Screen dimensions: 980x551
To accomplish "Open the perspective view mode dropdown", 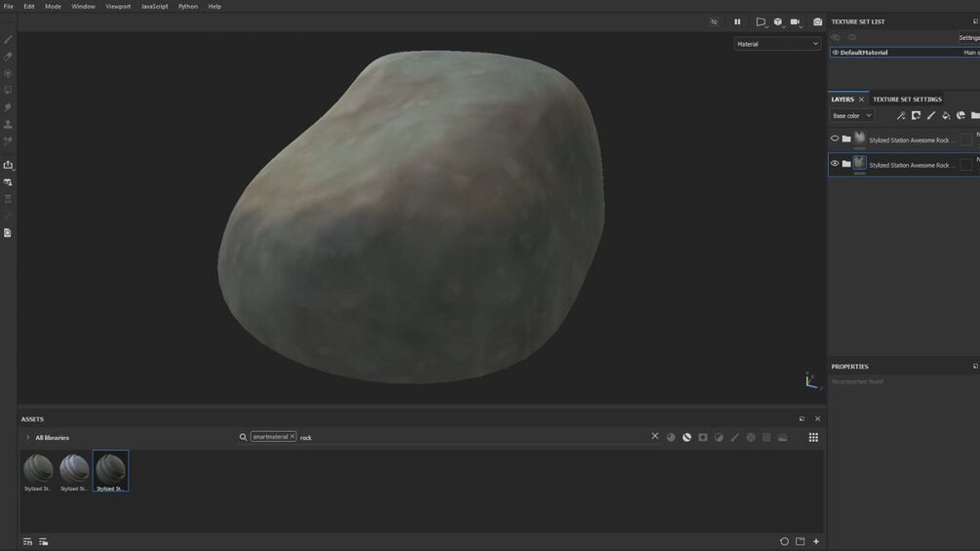I will coord(762,21).
